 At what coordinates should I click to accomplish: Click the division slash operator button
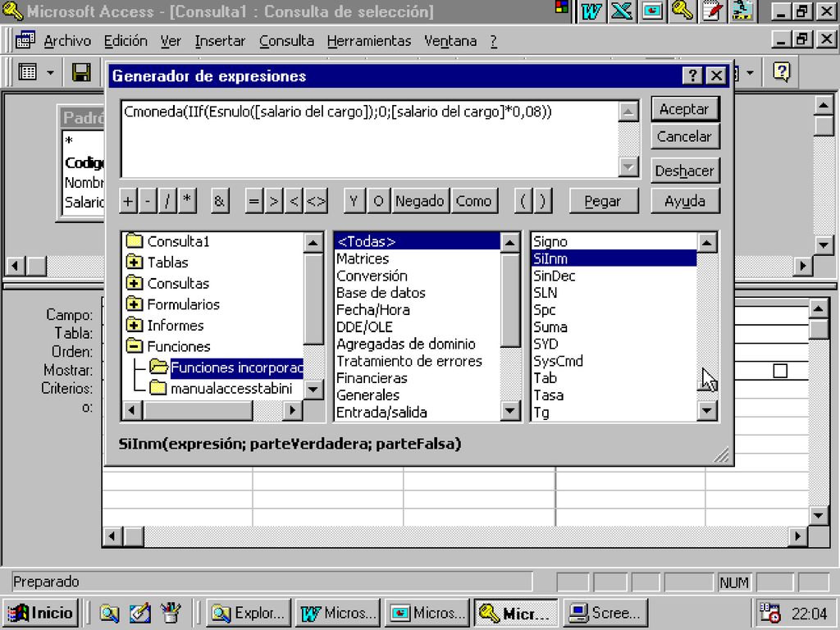point(167,202)
